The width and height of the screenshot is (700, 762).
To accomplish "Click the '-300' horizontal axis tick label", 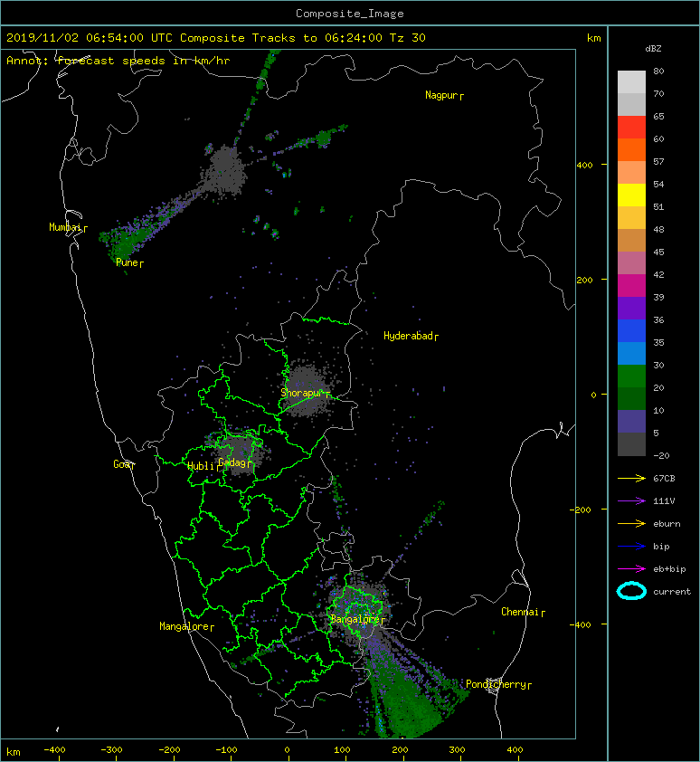I will coord(110,750).
